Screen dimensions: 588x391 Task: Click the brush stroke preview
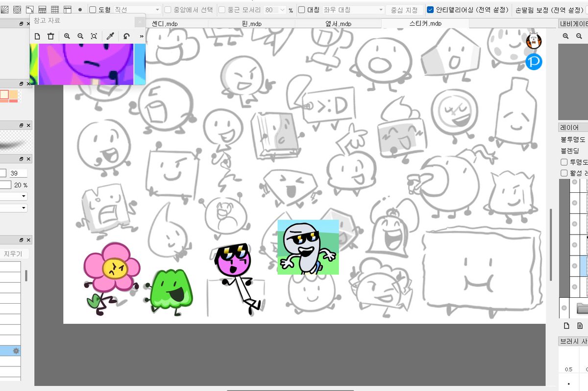click(x=16, y=142)
